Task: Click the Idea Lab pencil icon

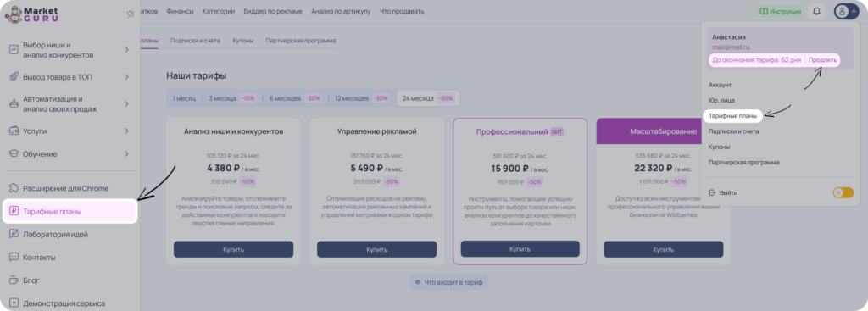Action: (14, 234)
